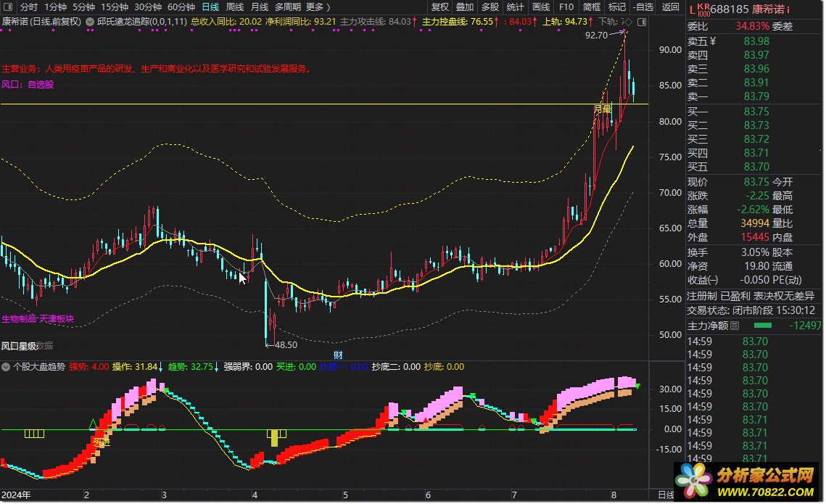Click the 换手 value 3.05%
The image size is (826, 504).
(x=755, y=252)
